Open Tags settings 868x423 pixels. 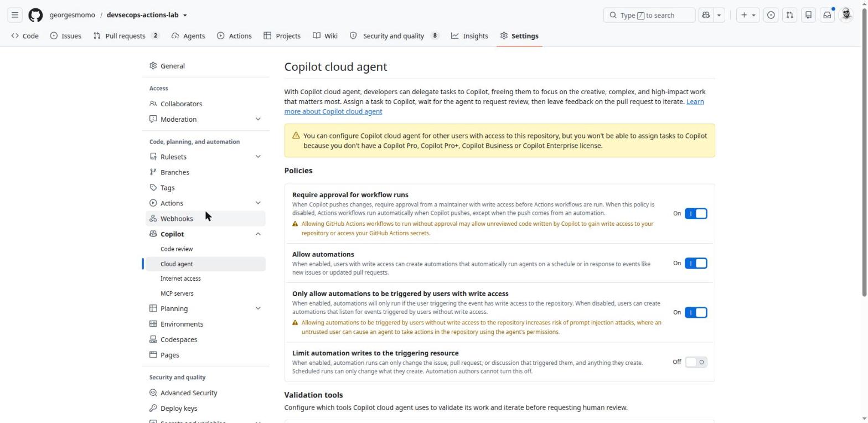tap(205, 188)
